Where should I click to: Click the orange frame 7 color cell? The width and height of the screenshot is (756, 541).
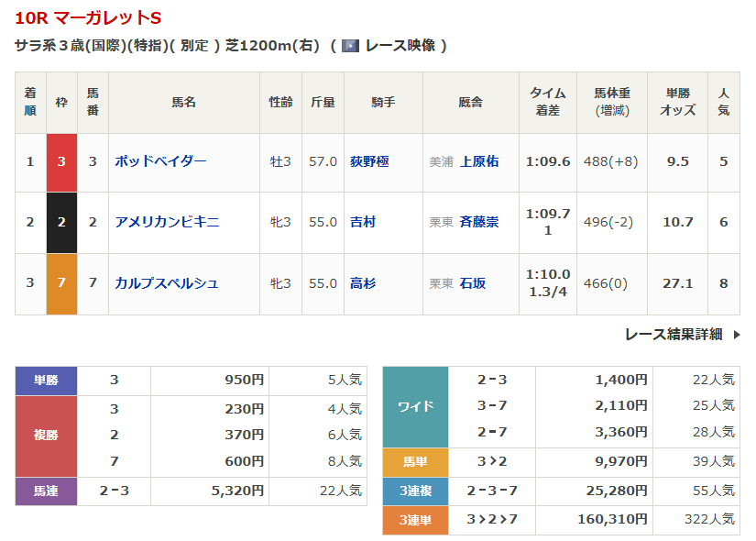tap(61, 283)
